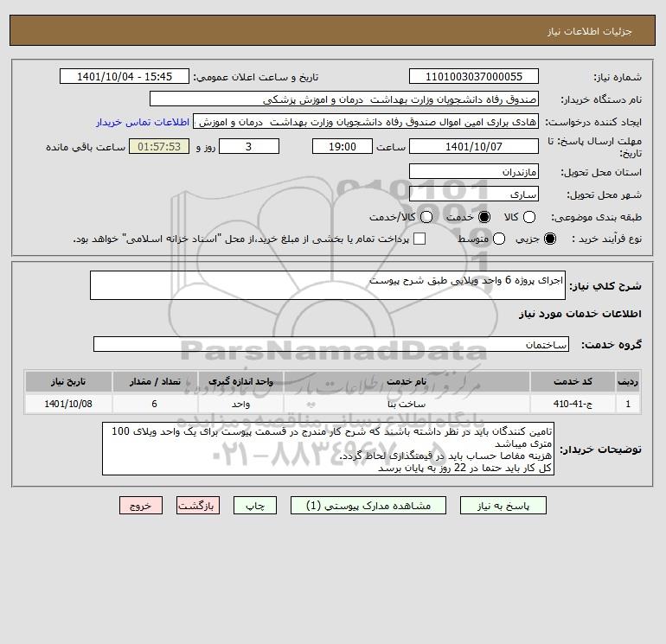
Task: Open اطلاعات تماس خریدار link
Action: pyautogui.click(x=143, y=122)
